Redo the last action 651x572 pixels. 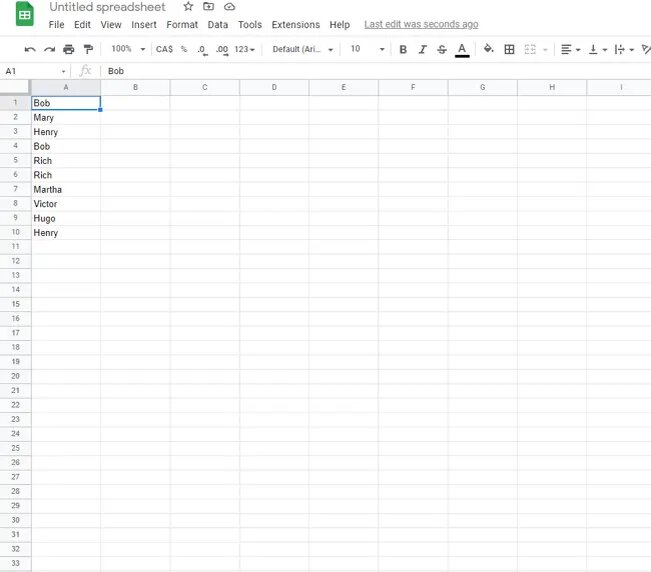(49, 49)
